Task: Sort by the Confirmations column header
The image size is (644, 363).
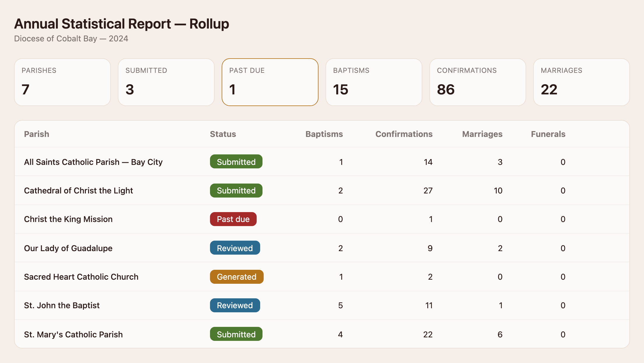Action: click(x=404, y=134)
